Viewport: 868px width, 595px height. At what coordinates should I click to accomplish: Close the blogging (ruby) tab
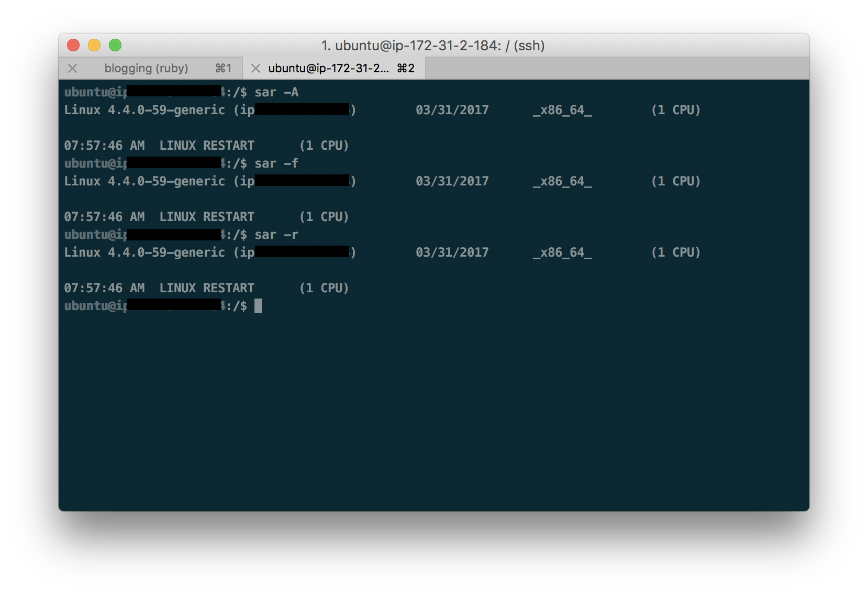(73, 69)
